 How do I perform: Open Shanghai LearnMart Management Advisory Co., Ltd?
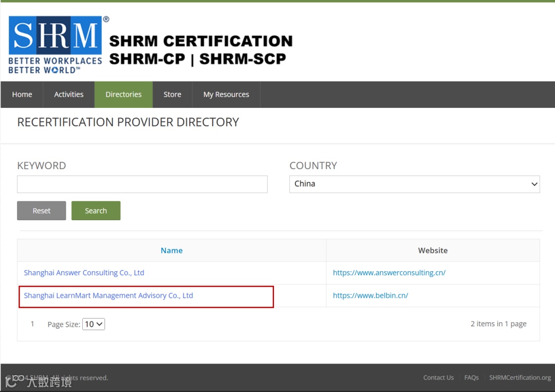point(108,295)
